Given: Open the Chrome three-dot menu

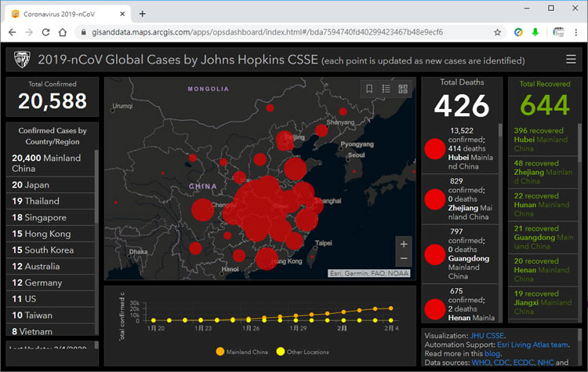Looking at the screenshot, I should click(575, 32).
